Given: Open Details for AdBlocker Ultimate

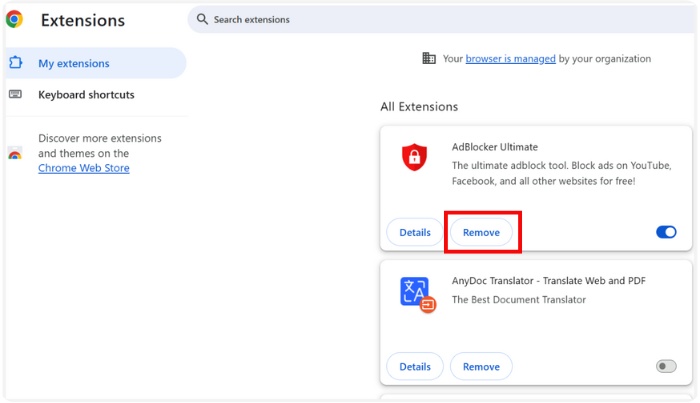Looking at the screenshot, I should (415, 232).
